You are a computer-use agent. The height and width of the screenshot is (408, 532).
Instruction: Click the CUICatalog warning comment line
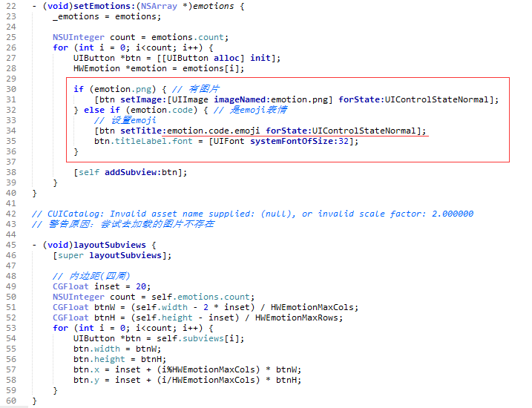coord(252,214)
